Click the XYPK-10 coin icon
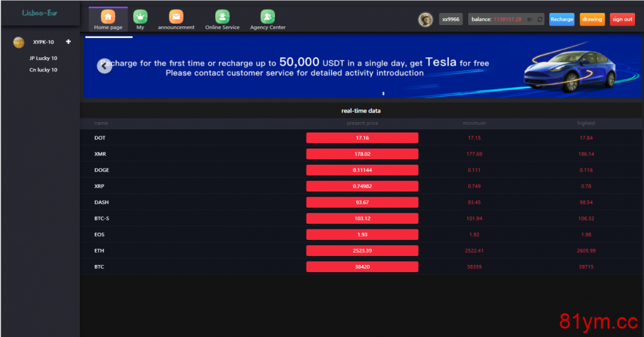Image resolution: width=644 pixels, height=337 pixels. [19, 42]
